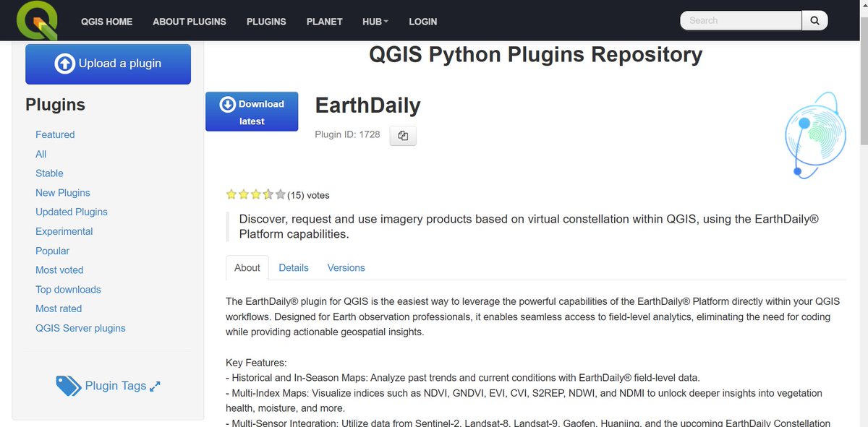Click the Plugin Tags link text
This screenshot has height=427, width=868.
click(x=116, y=386)
